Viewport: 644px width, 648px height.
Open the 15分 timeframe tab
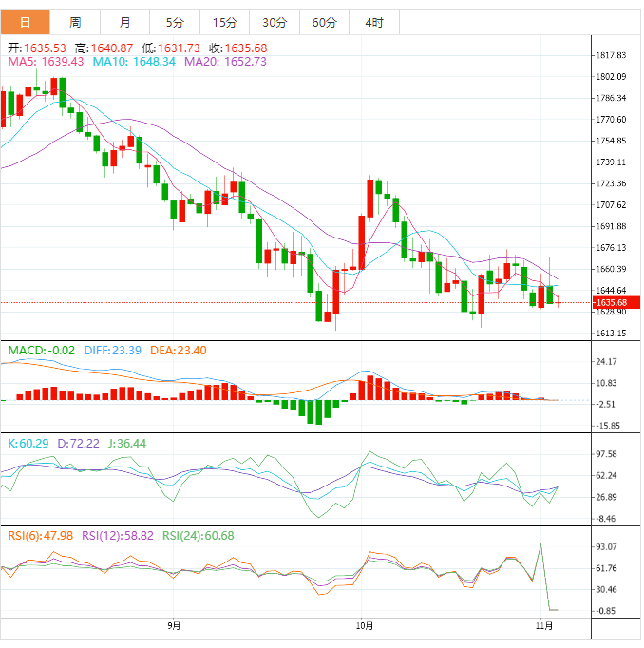225,22
